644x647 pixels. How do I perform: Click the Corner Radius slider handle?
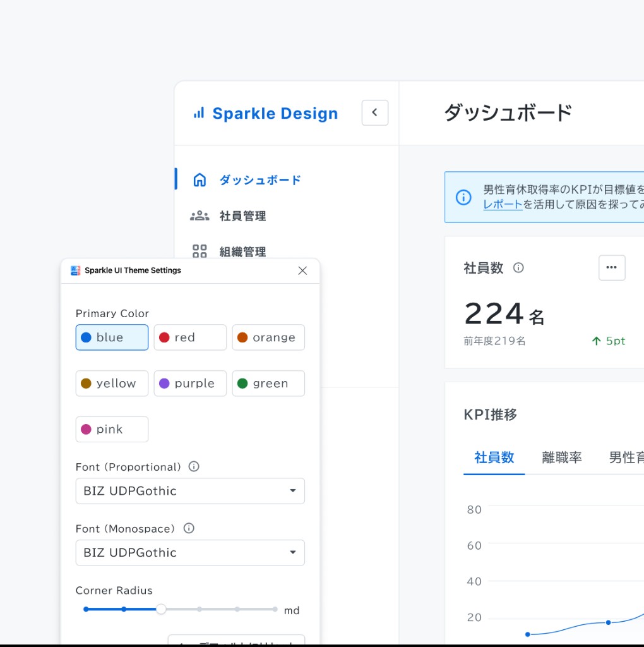pyautogui.click(x=161, y=609)
